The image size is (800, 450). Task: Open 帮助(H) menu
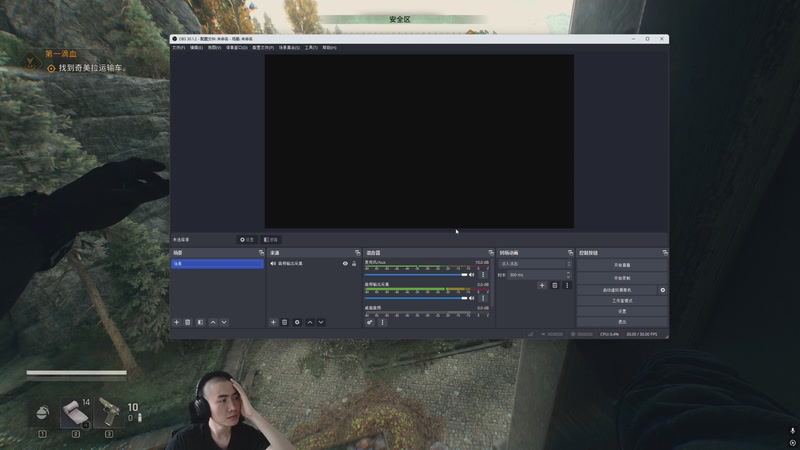coord(330,48)
